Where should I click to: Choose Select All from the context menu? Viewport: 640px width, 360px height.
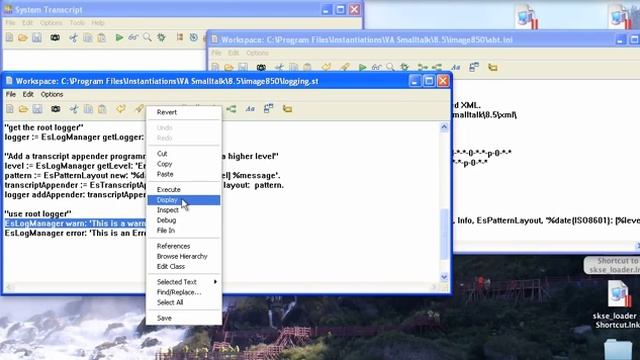pos(184,302)
